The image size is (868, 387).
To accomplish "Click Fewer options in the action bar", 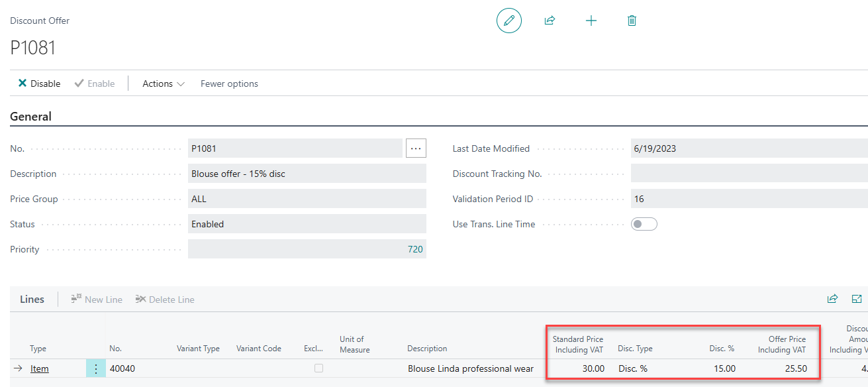I will pos(229,83).
